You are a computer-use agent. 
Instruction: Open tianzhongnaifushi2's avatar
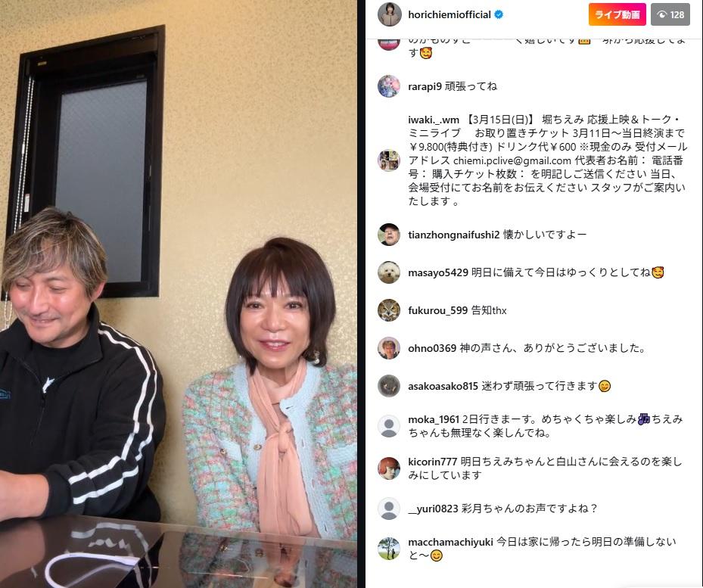click(x=389, y=235)
